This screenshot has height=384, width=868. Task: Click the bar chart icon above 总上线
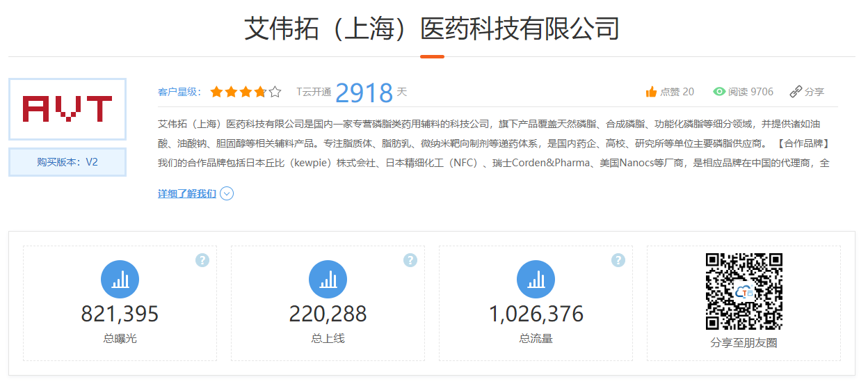pos(328,280)
